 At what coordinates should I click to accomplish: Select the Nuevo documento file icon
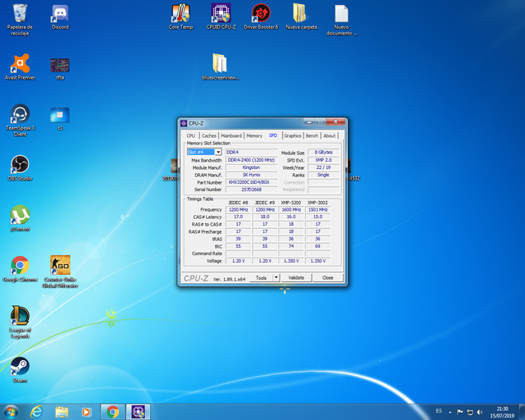tap(341, 20)
